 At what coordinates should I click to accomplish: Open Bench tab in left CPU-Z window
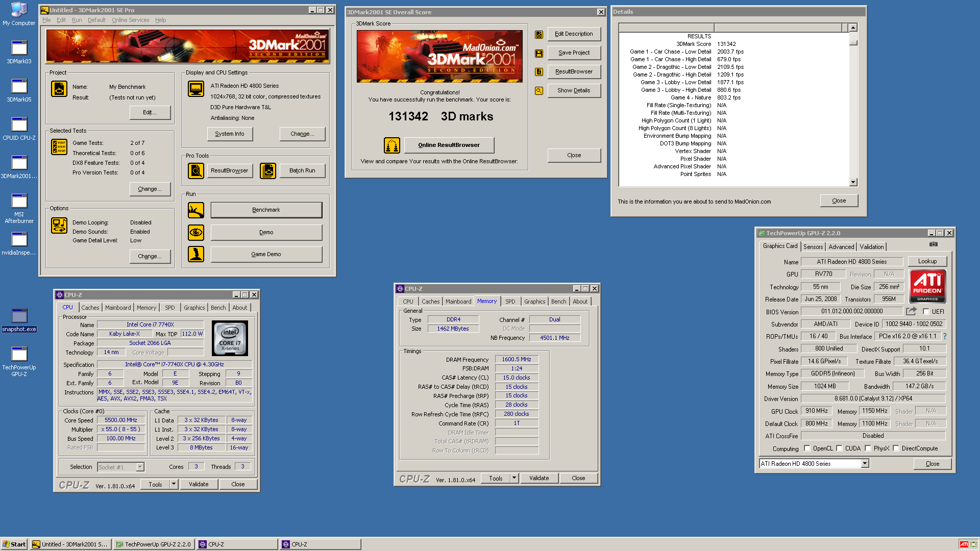click(x=218, y=308)
